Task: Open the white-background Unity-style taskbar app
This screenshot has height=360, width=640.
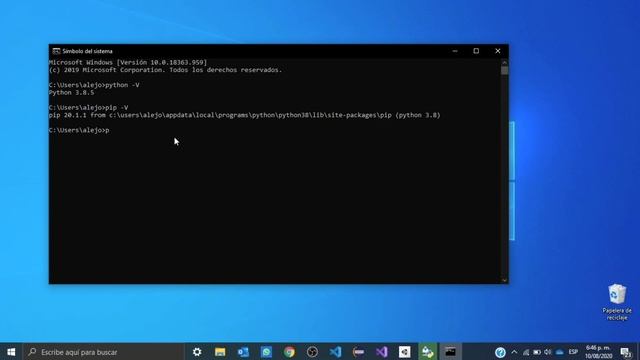Action: 404,352
